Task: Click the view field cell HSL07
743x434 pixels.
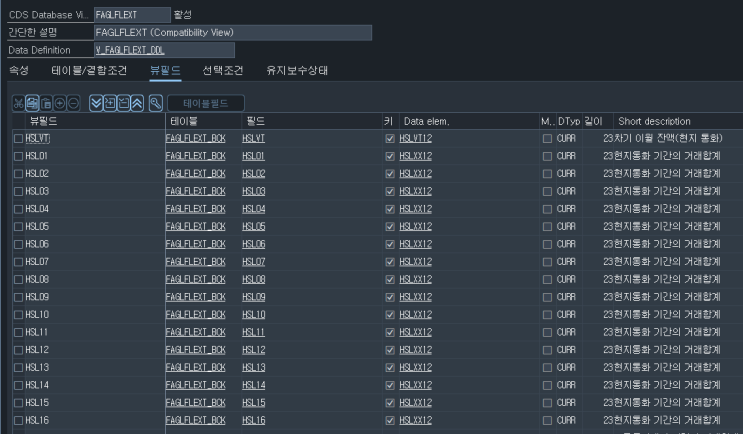Action: [x=95, y=262]
